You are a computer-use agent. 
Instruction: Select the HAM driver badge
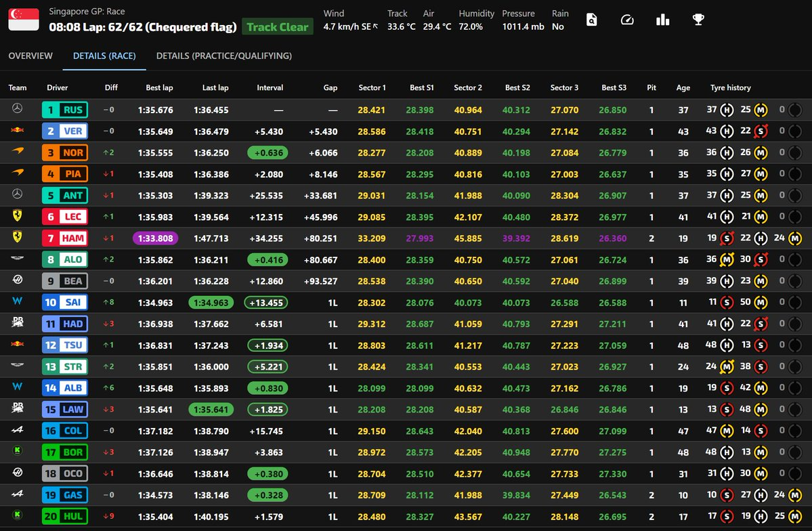click(x=65, y=238)
